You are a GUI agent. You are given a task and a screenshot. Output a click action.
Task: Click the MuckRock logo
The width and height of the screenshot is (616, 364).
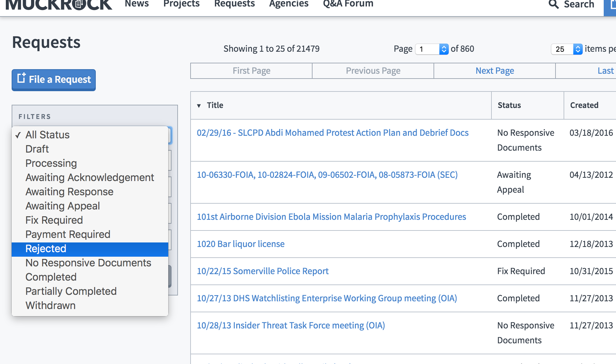(x=59, y=5)
